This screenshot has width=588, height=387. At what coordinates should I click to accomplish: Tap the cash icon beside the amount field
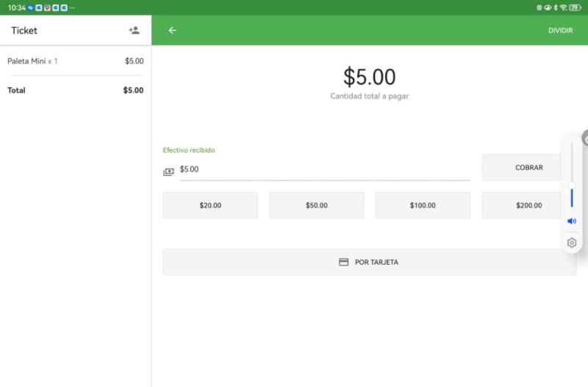168,171
